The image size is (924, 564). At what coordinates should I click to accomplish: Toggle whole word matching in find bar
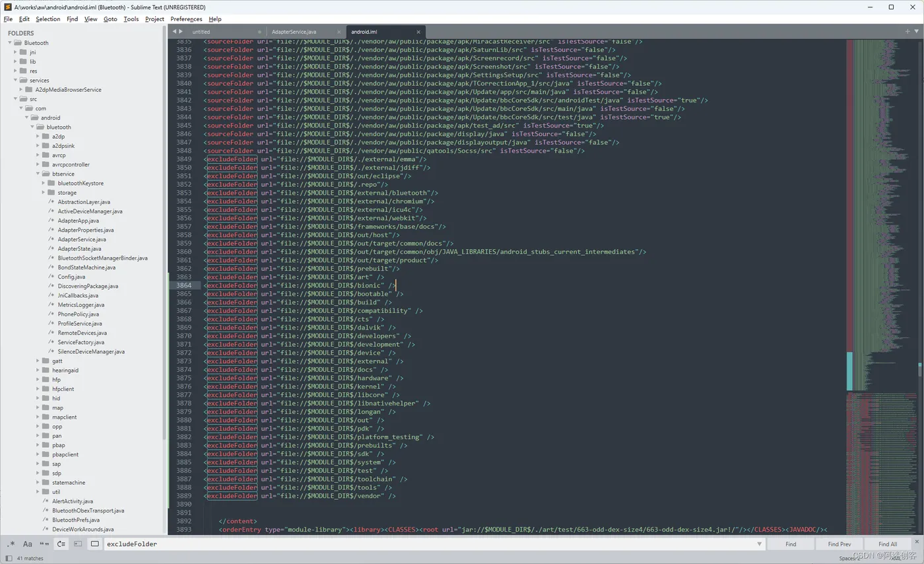click(x=44, y=544)
